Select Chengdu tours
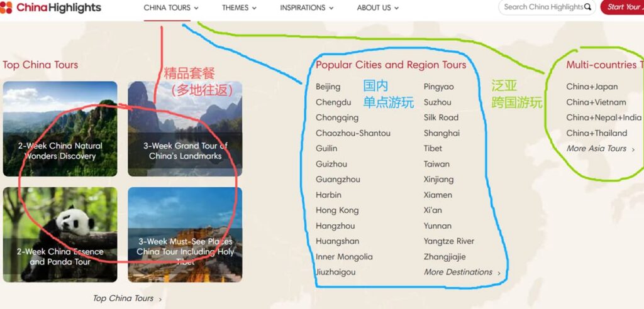The height and width of the screenshot is (309, 644). pos(333,102)
